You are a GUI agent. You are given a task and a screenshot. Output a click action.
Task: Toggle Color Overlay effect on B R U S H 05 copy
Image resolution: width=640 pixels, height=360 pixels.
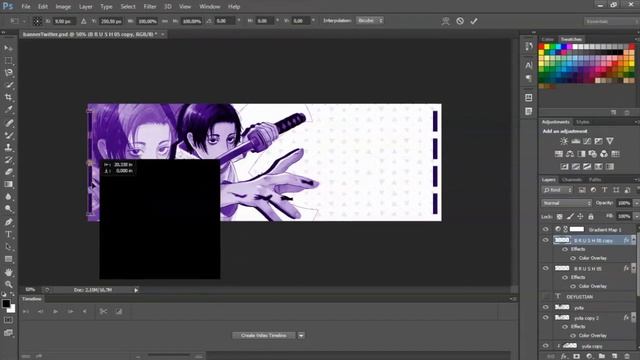pos(573,258)
